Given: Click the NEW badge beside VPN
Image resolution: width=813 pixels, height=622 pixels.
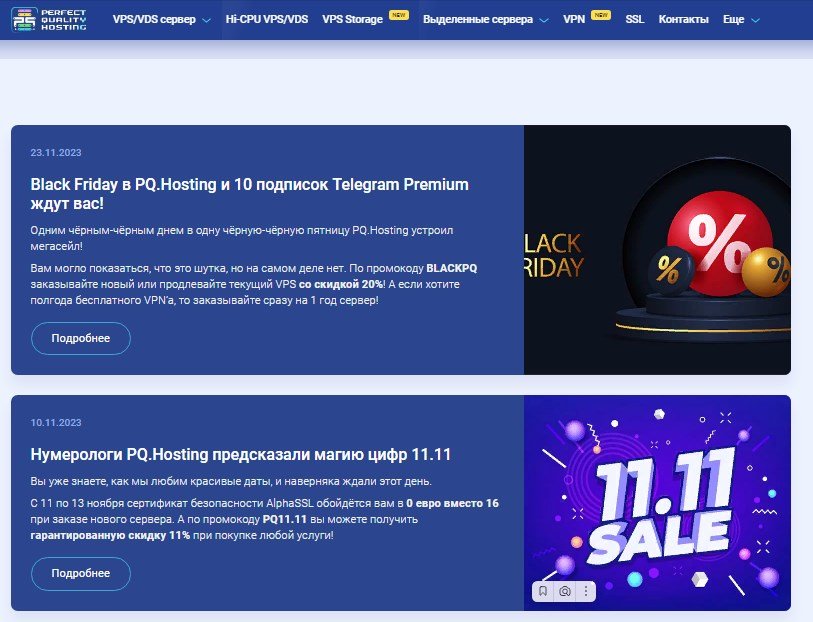Looking at the screenshot, I should click(601, 15).
